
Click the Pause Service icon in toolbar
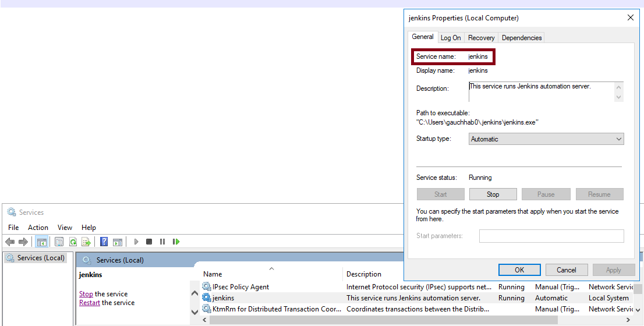click(x=162, y=242)
